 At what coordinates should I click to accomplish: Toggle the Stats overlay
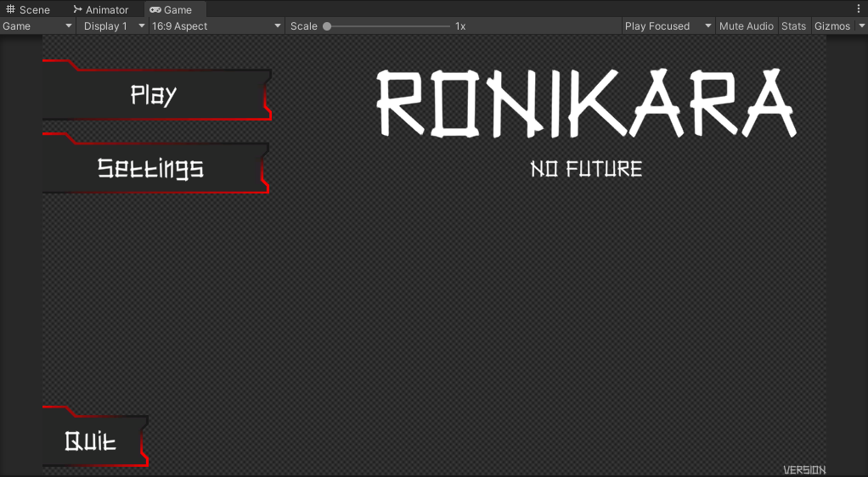[793, 26]
